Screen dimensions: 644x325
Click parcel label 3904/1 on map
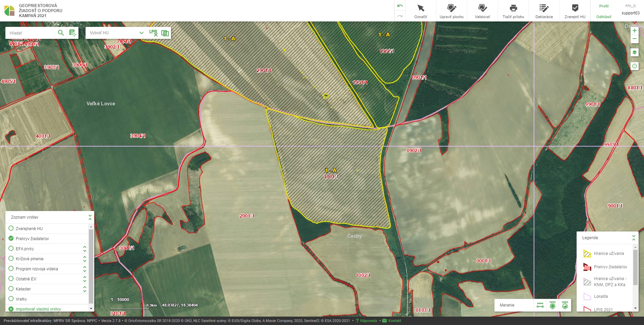[138, 136]
